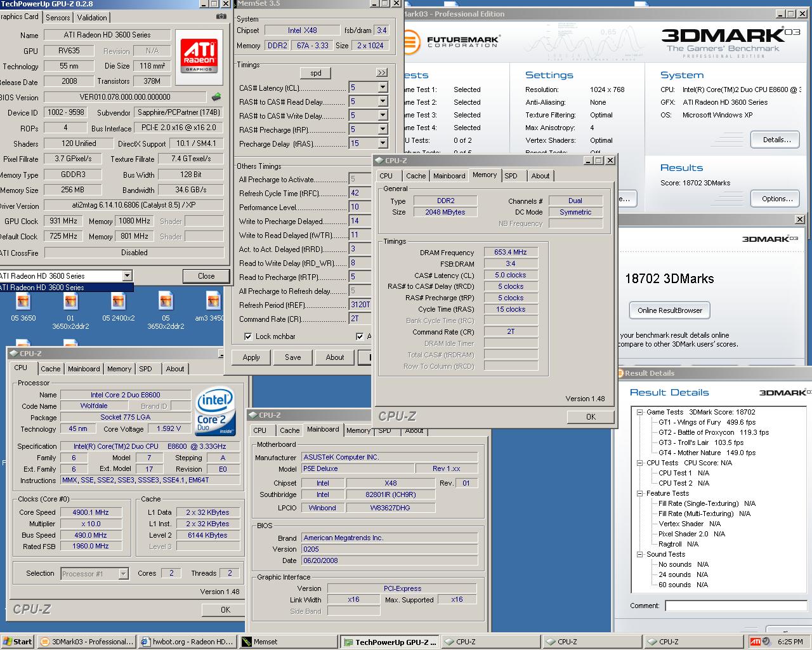Collapse the Sound Tests tree node

click(640, 554)
